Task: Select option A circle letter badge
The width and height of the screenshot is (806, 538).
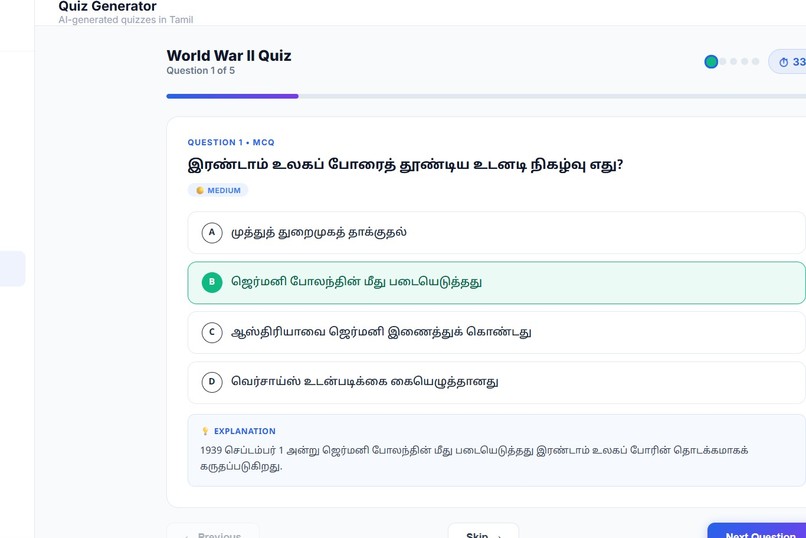Action: (x=212, y=232)
